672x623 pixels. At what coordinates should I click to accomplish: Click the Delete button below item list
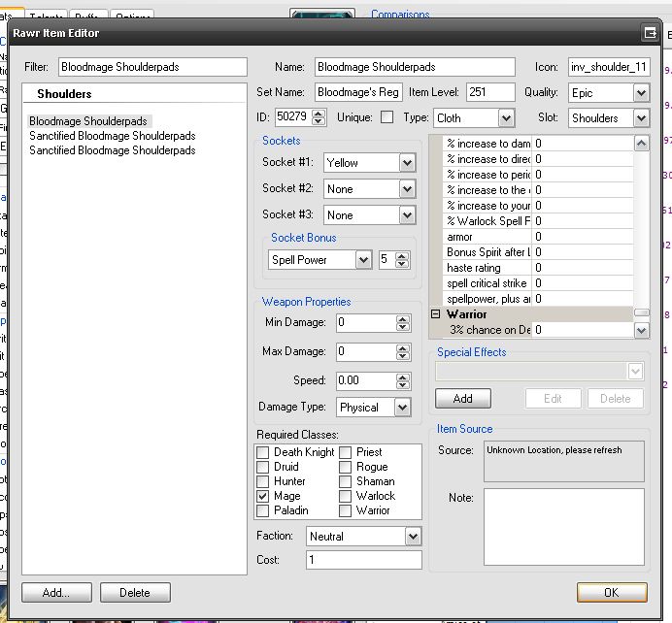click(x=135, y=592)
